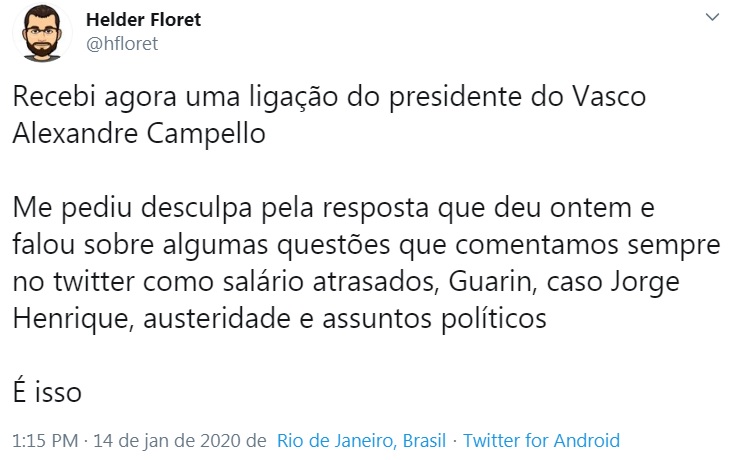Click the phrase caso Jorge
The width and height of the screenshot is (731, 460).
point(612,281)
